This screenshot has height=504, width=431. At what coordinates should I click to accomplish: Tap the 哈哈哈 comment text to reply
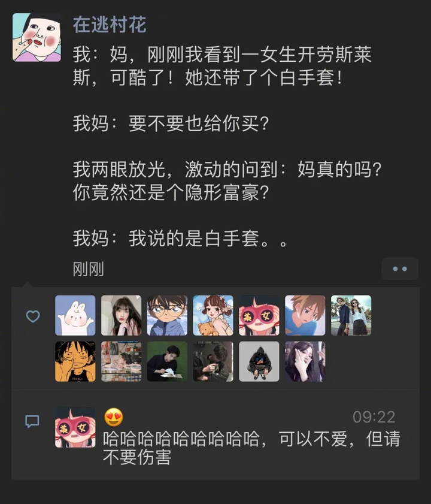251,448
